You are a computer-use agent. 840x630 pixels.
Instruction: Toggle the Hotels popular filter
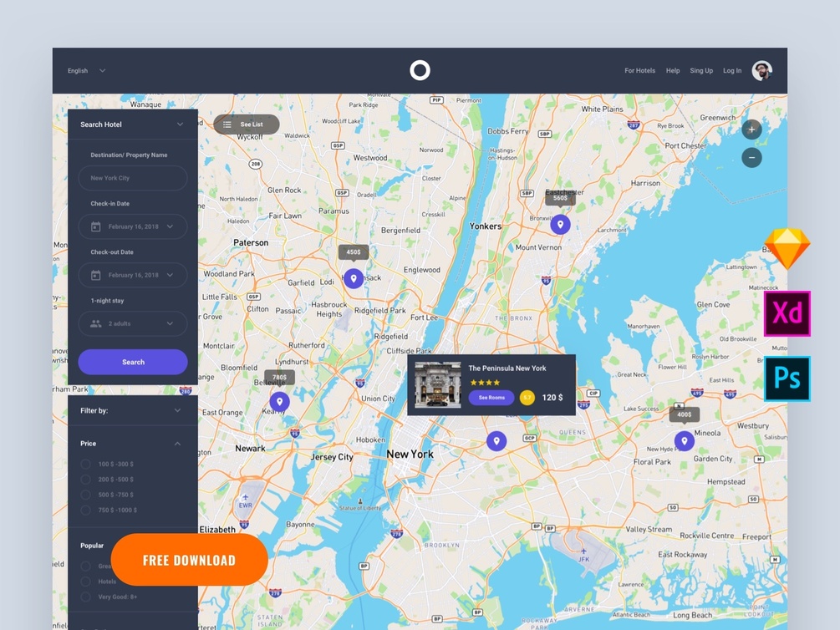tap(85, 582)
